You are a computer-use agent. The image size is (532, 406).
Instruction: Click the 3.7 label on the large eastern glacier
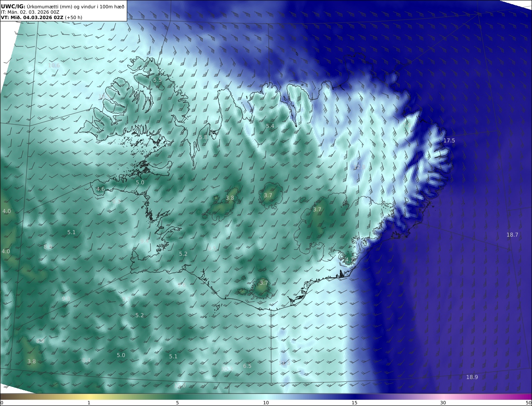tap(317, 210)
